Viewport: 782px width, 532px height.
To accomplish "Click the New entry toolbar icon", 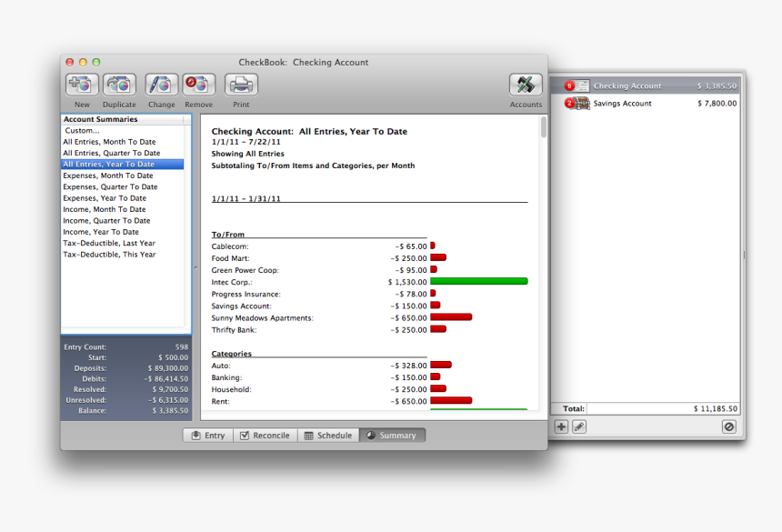I will tap(82, 85).
